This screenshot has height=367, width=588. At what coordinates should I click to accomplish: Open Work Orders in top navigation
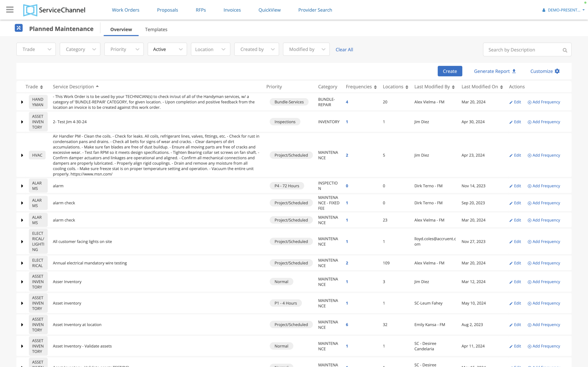(x=125, y=10)
